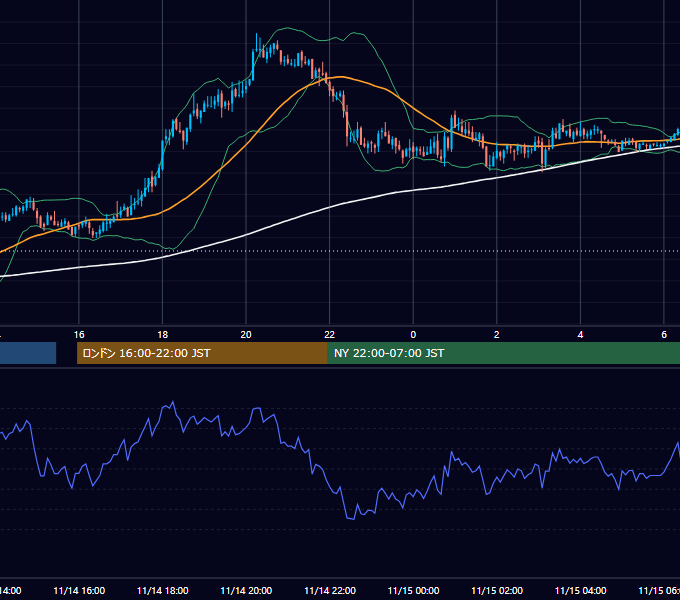Click the hour label 18 on upper axis
The image size is (680, 600).
tap(162, 335)
